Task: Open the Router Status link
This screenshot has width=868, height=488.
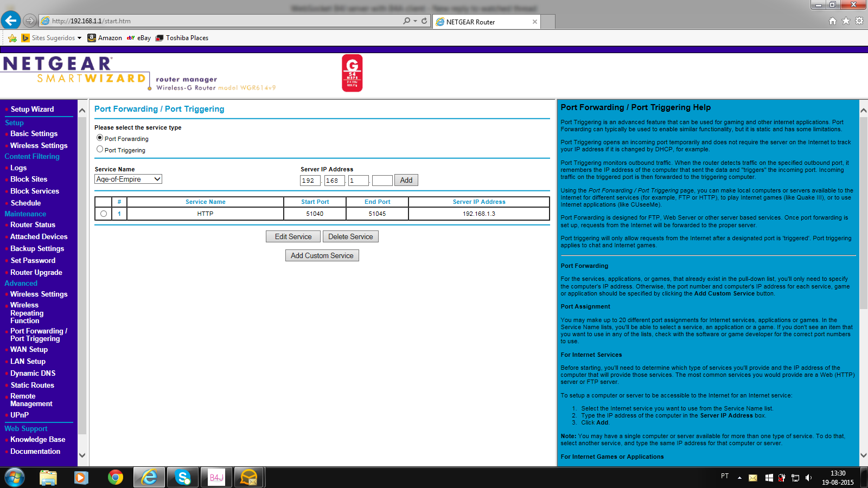Action: [33, 224]
